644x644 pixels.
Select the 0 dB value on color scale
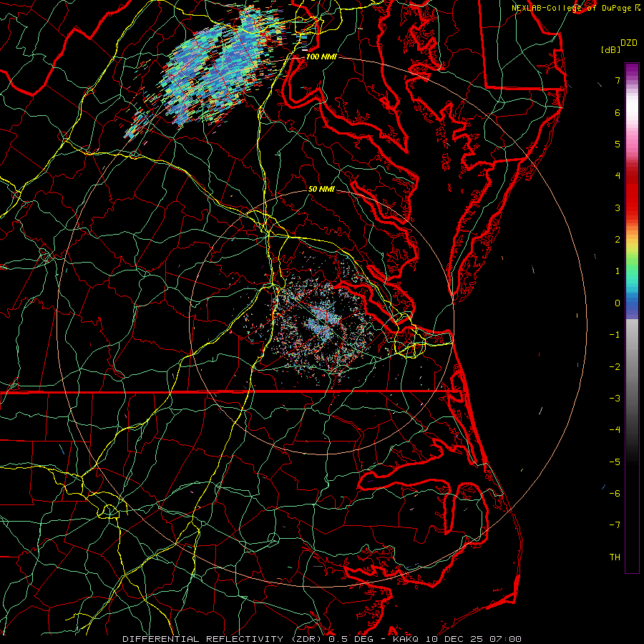[x=618, y=303]
